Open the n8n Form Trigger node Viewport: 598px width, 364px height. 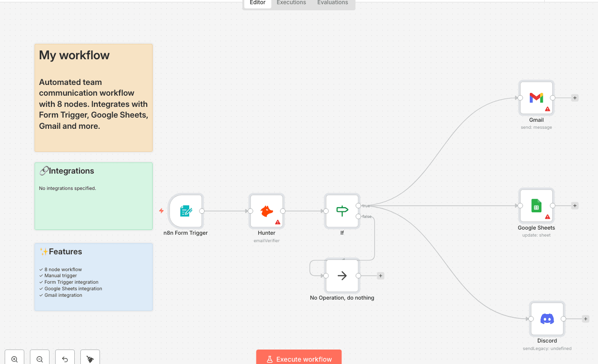185,211
